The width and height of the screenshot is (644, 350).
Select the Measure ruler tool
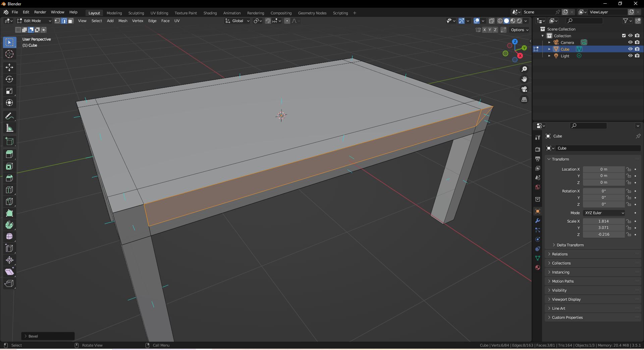(x=9, y=128)
